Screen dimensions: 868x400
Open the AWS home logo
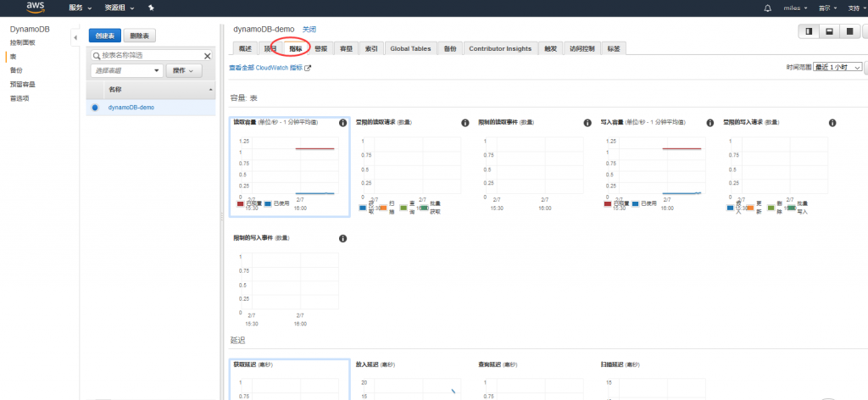tap(36, 7)
